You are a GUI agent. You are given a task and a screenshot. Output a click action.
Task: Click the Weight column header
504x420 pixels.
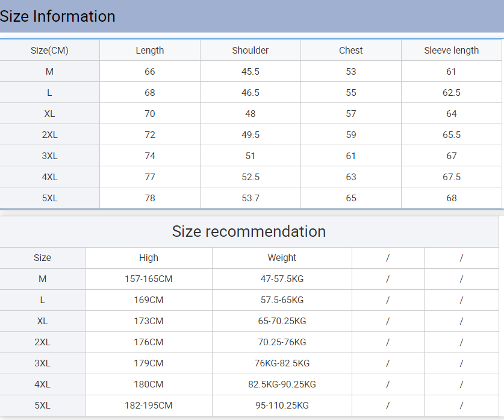click(x=282, y=258)
